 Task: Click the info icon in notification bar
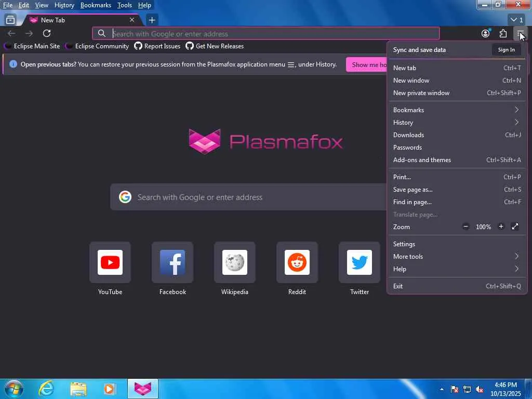point(13,64)
